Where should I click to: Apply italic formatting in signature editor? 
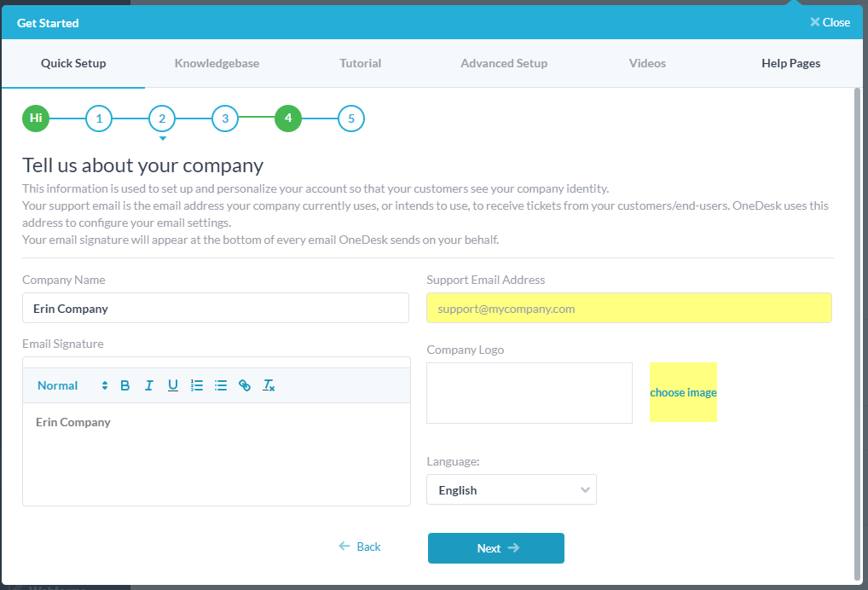pos(149,385)
